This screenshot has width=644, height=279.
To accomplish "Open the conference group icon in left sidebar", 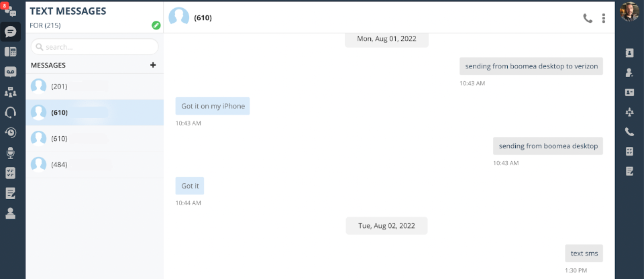I will [10, 92].
